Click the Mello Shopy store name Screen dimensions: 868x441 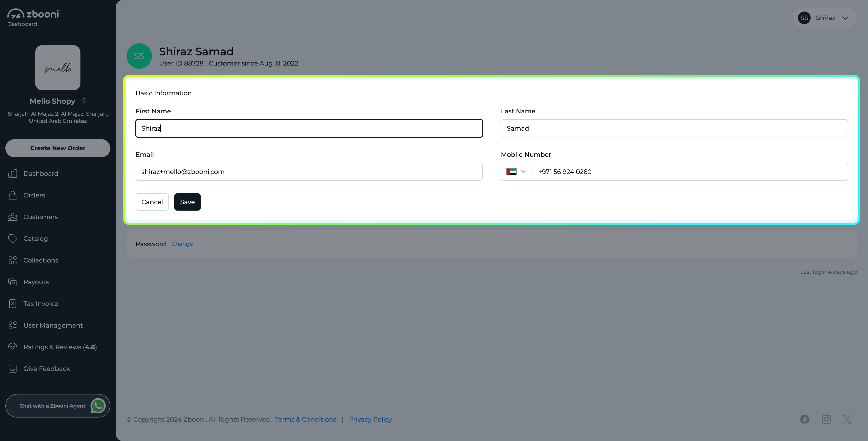point(52,101)
